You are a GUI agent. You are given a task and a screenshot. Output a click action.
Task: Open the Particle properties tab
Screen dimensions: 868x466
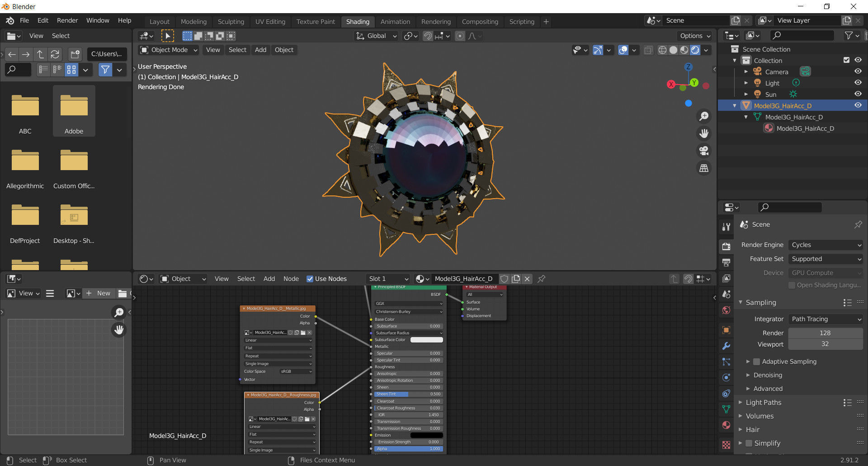(x=726, y=362)
